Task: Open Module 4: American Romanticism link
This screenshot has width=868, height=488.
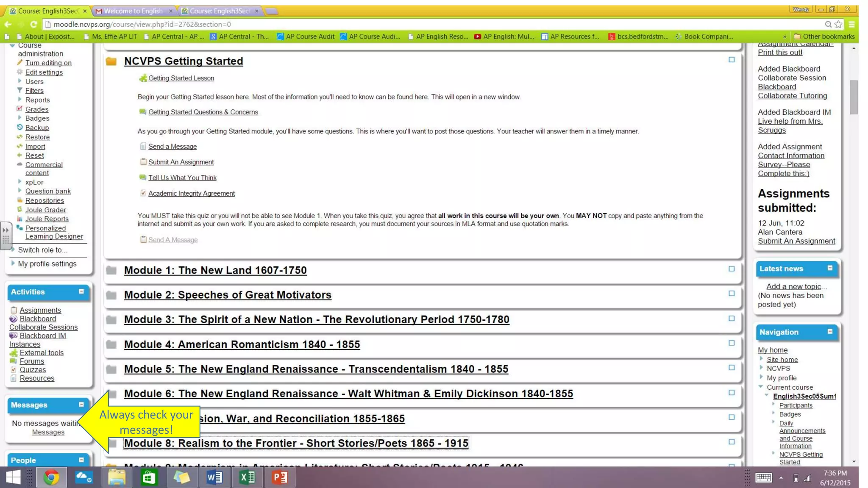Action: pos(242,344)
